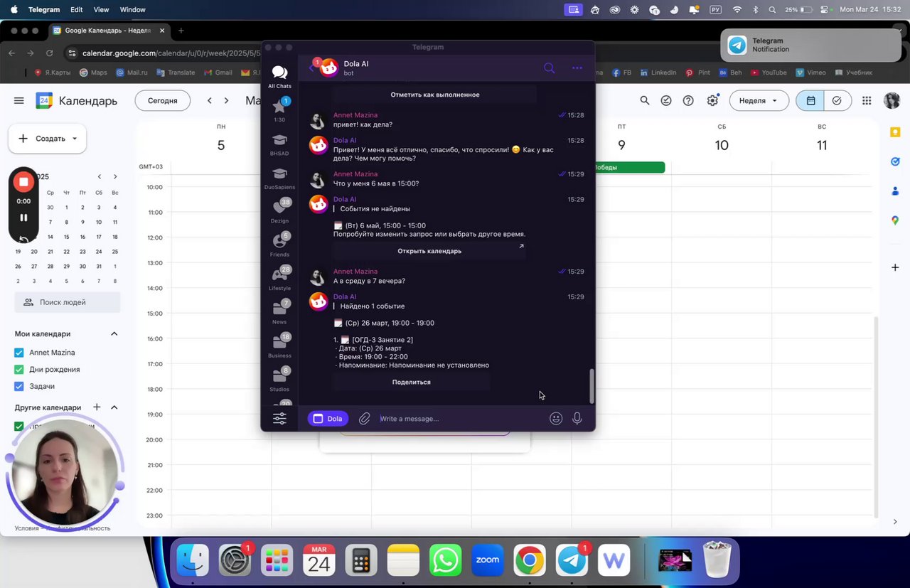Toggle the Дни рождения calendar checkbox
Screen dimensions: 910x588
(x=19, y=370)
